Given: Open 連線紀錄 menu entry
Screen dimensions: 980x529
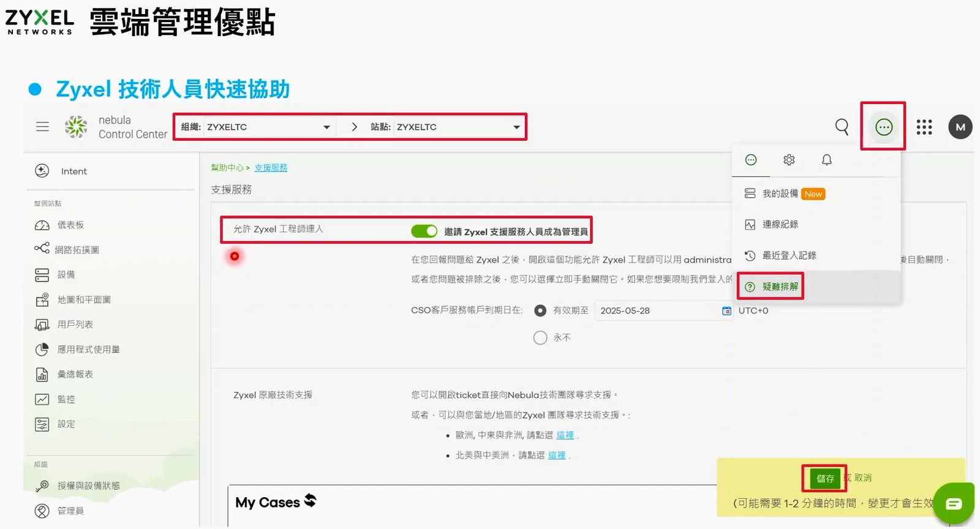Looking at the screenshot, I should (816, 224).
